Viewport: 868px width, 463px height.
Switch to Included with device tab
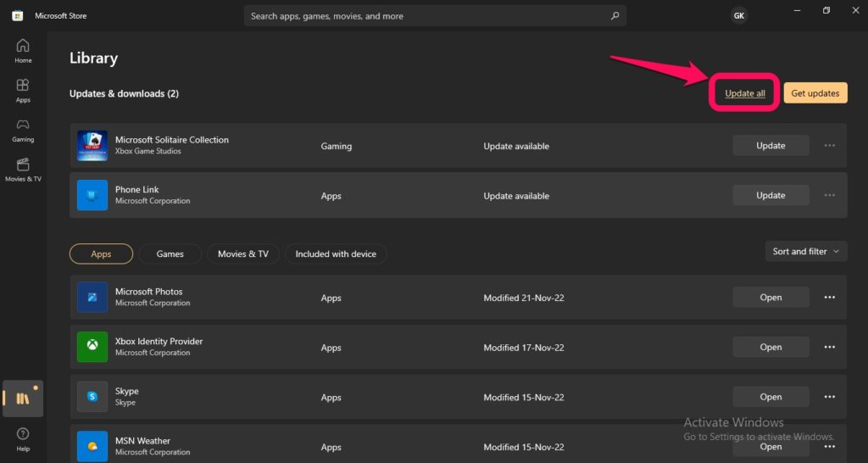pyautogui.click(x=336, y=254)
